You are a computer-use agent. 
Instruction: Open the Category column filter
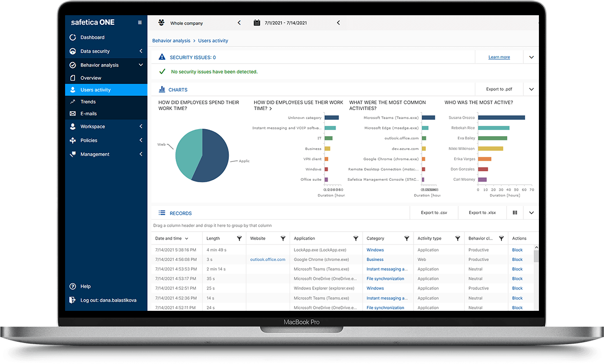[406, 238]
